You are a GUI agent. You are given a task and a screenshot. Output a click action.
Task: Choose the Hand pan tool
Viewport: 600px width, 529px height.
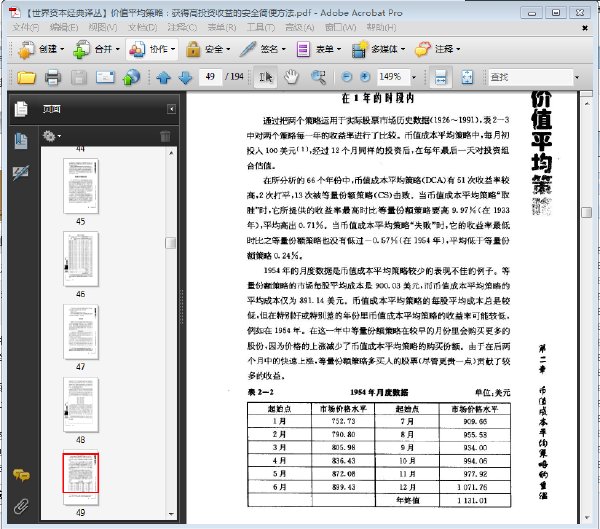pos(292,77)
